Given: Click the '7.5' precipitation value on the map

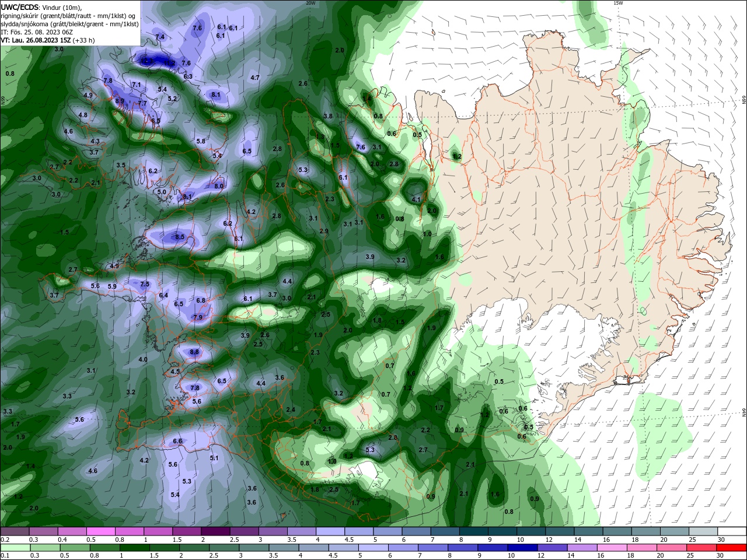Looking at the screenshot, I should click(145, 284).
